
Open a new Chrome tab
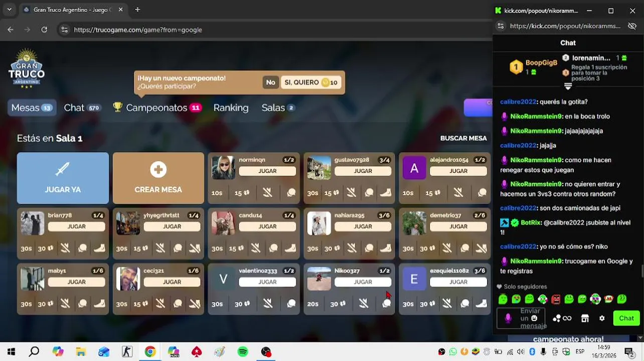137,10
